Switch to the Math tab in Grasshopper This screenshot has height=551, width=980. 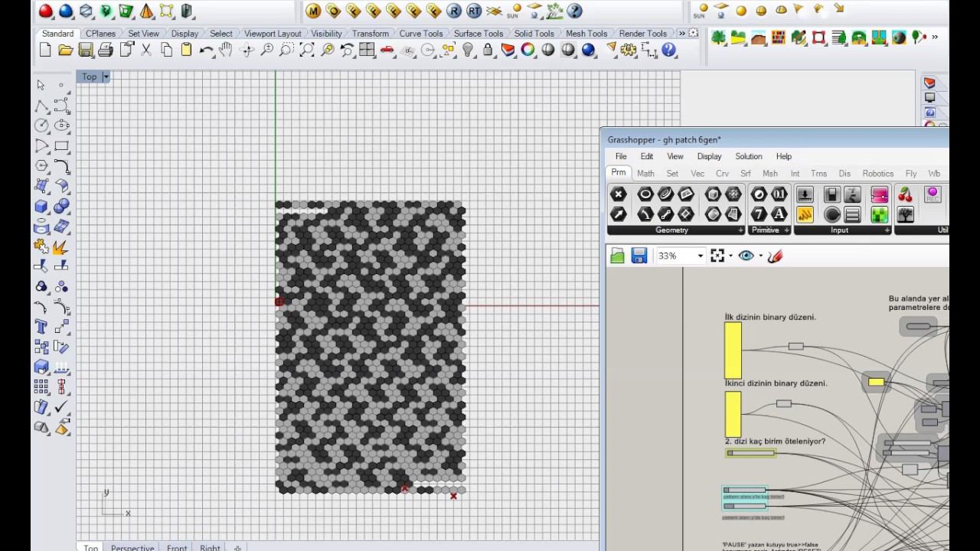point(645,174)
